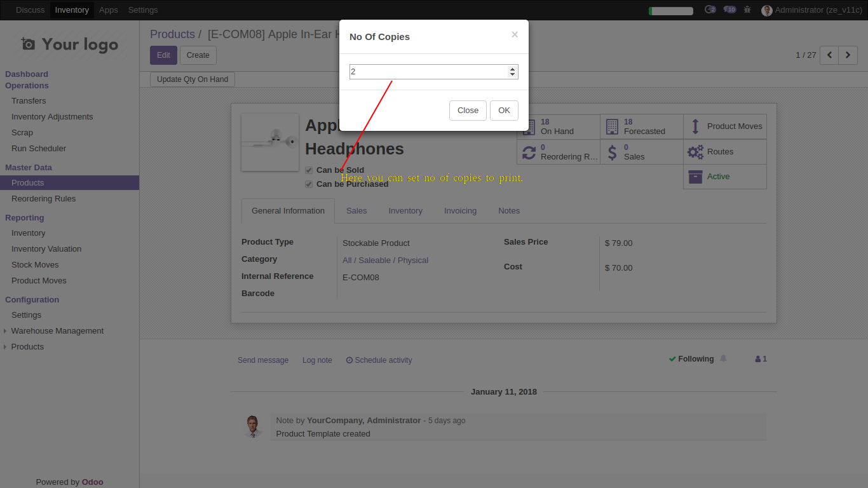Viewport: 868px width, 488px height.
Task: Open Inventory Adjustments in sidebar
Action: click(x=52, y=117)
